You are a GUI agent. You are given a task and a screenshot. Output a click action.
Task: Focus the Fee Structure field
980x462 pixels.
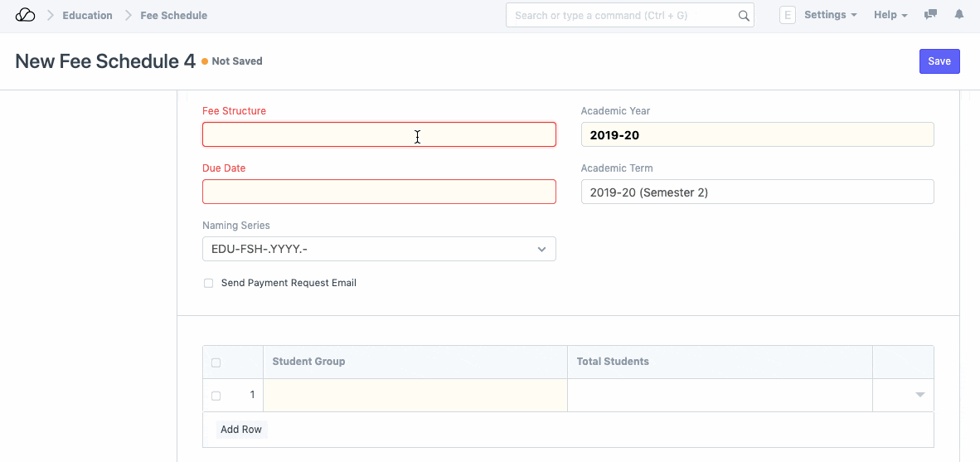coord(379,134)
